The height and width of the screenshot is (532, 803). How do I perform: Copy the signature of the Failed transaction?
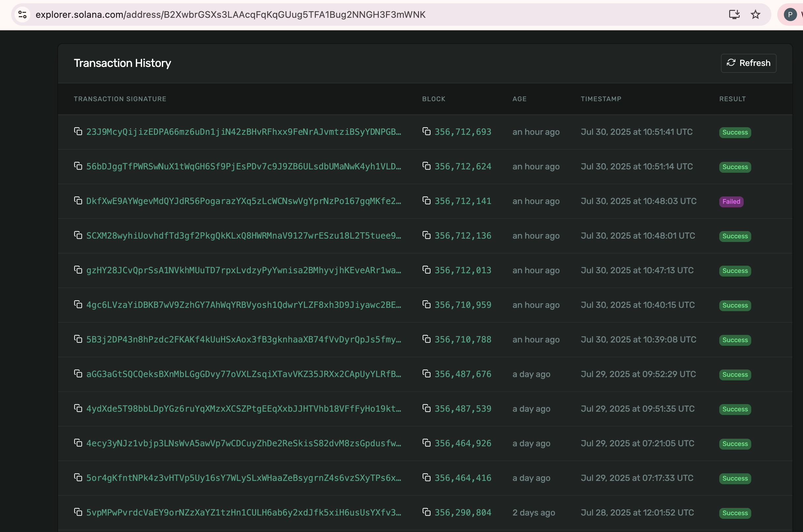point(78,201)
